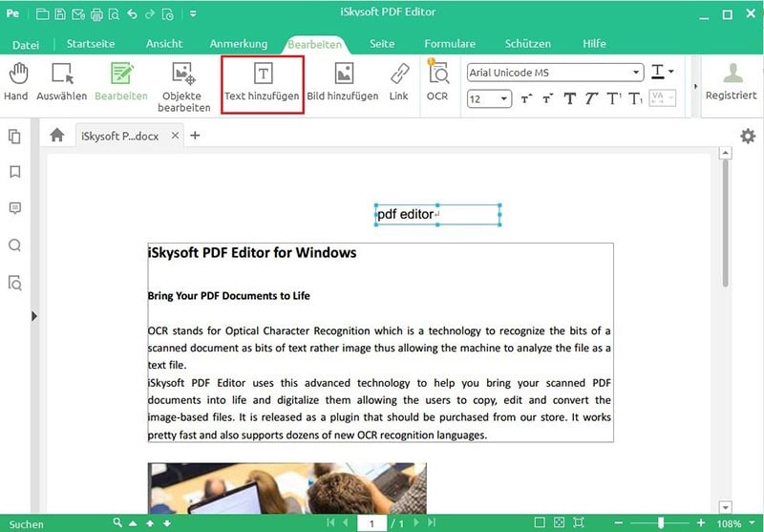764x532 pixels.
Task: Click Text hinzufügen tool
Action: 262,84
